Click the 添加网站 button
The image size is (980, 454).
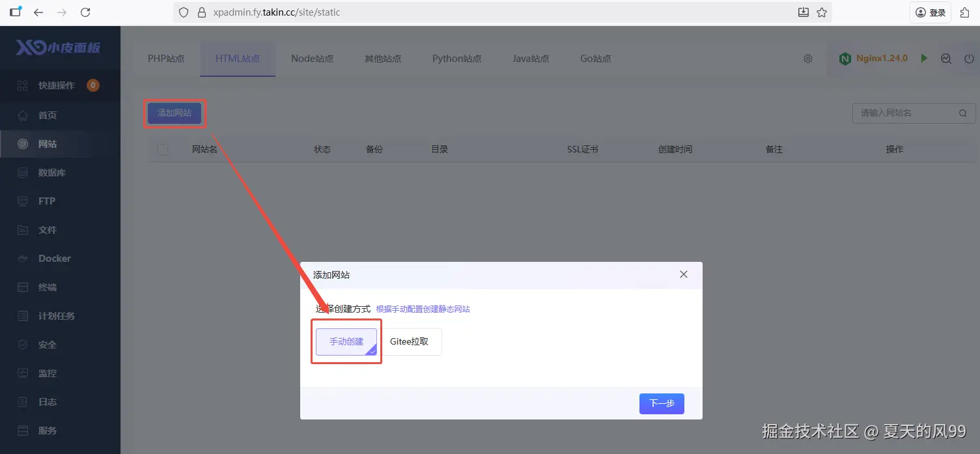pos(175,113)
